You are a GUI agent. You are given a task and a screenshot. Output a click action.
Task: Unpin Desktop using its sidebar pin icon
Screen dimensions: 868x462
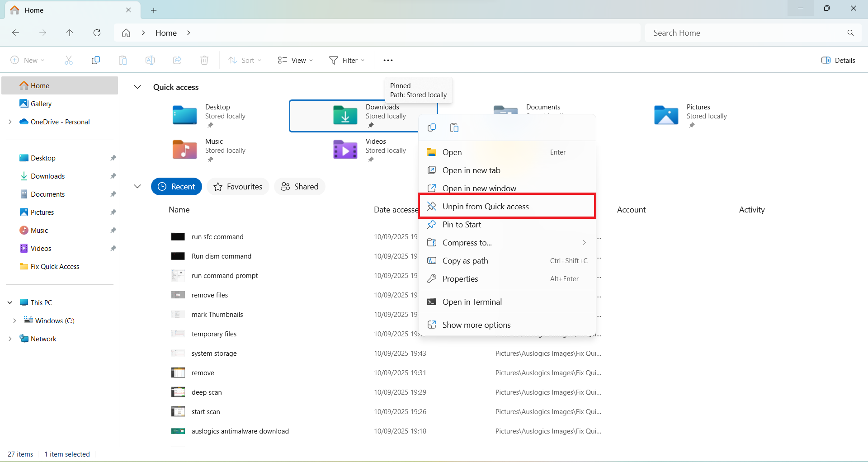113,158
